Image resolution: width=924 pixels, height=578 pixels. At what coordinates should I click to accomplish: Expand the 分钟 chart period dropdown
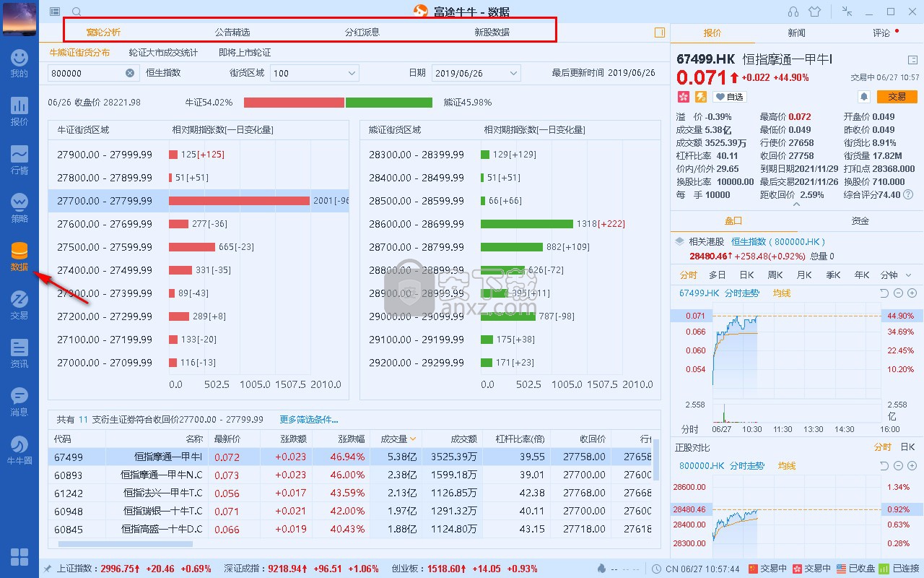pyautogui.click(x=896, y=275)
